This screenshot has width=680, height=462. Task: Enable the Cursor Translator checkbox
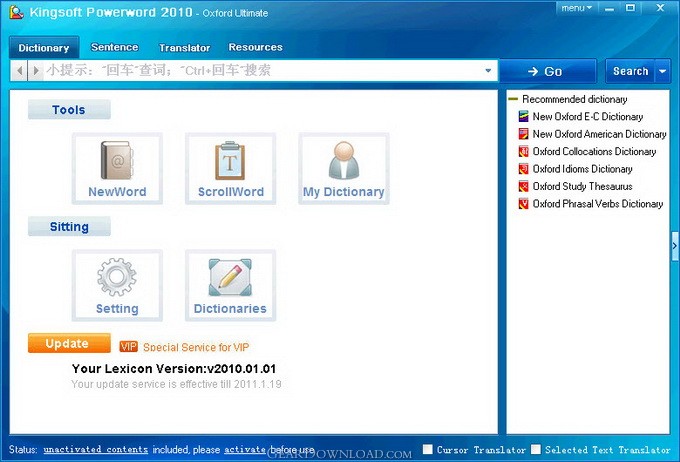(x=428, y=449)
